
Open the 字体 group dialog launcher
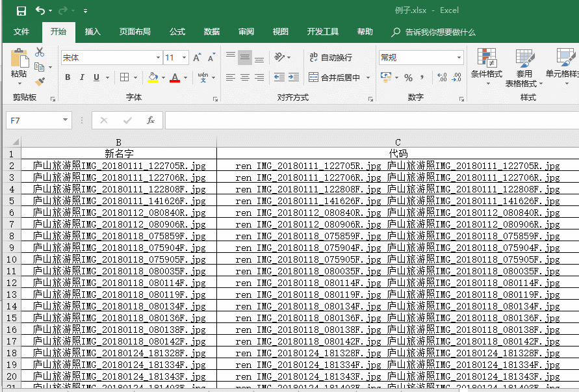tap(215, 99)
